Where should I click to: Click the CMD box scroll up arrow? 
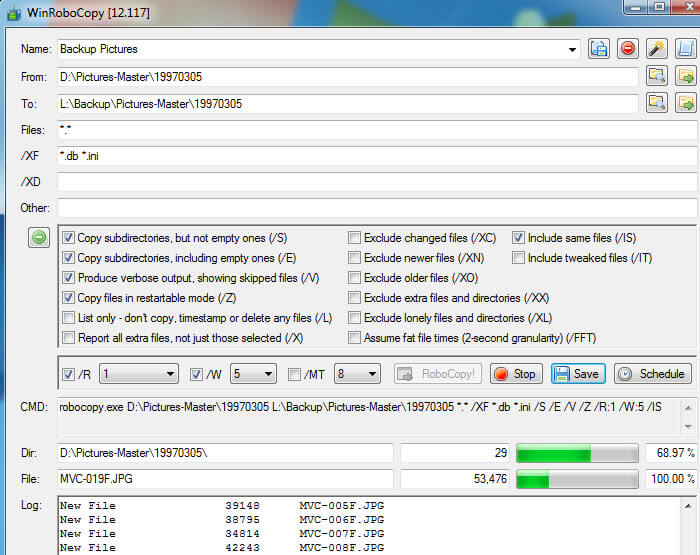(x=688, y=408)
